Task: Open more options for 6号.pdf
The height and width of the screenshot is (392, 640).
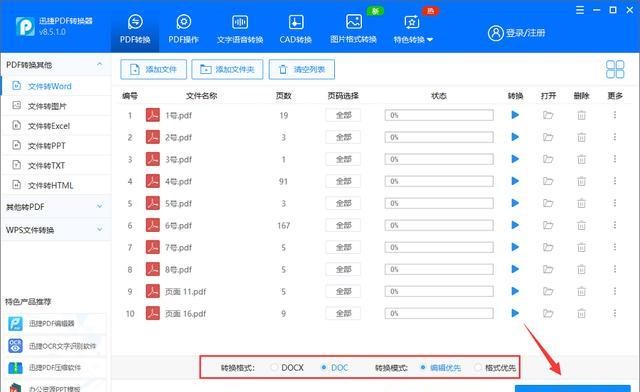Action: point(615,225)
